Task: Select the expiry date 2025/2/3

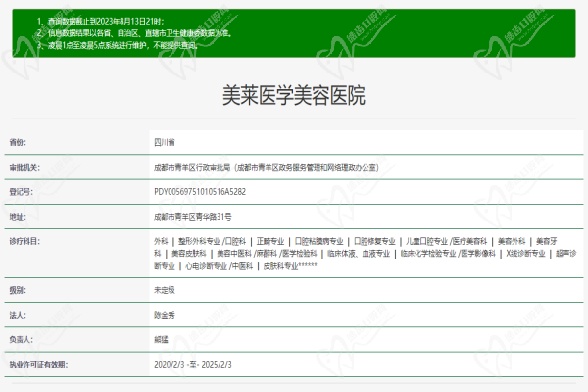Action: click(x=217, y=365)
